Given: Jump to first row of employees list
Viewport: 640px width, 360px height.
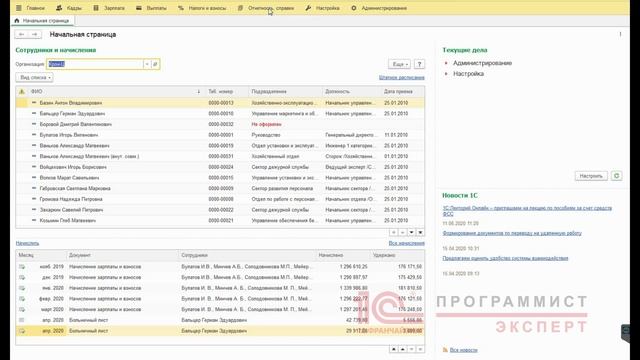Looking at the screenshot, I should coord(393,232).
